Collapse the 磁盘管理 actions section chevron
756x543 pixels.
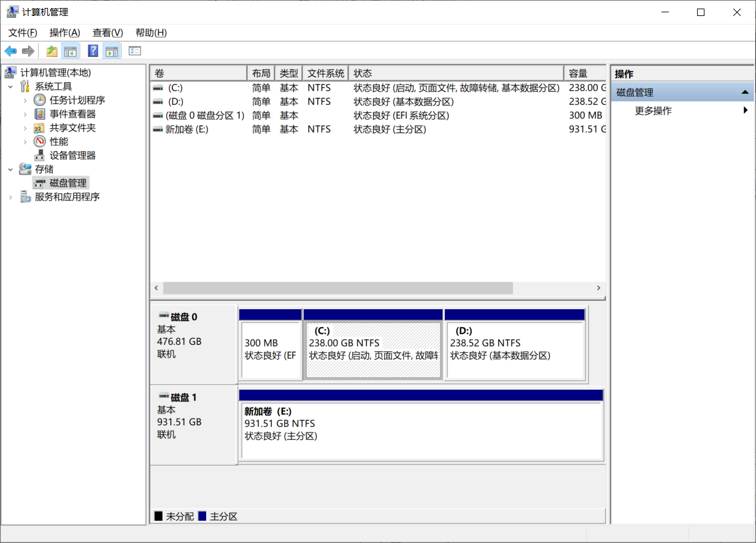tap(744, 91)
